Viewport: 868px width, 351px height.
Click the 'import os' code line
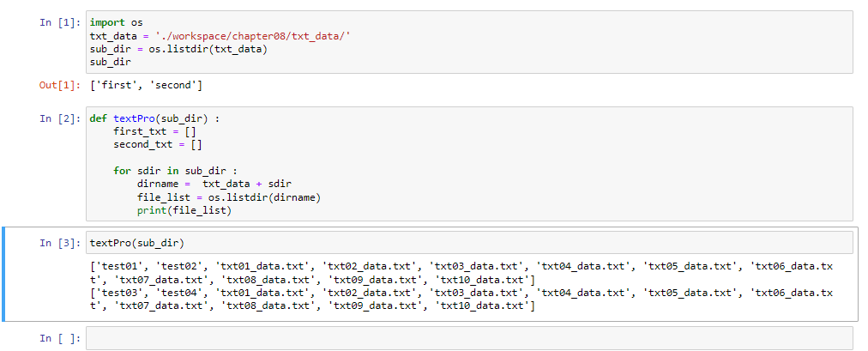click(117, 22)
